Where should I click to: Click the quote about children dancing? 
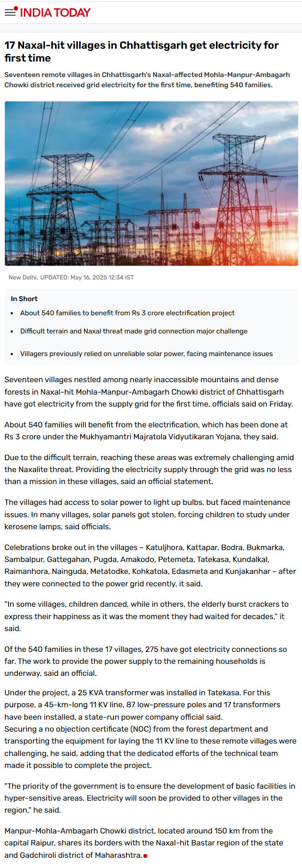click(x=146, y=616)
